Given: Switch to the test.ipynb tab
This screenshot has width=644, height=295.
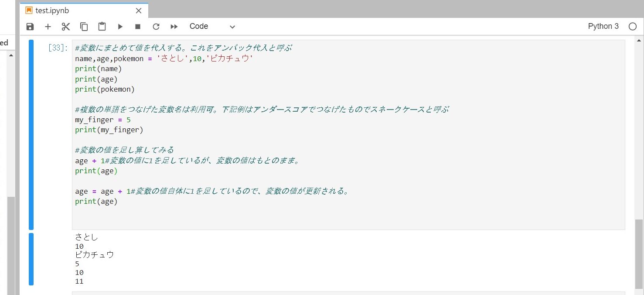Looking at the screenshot, I should [x=84, y=10].
